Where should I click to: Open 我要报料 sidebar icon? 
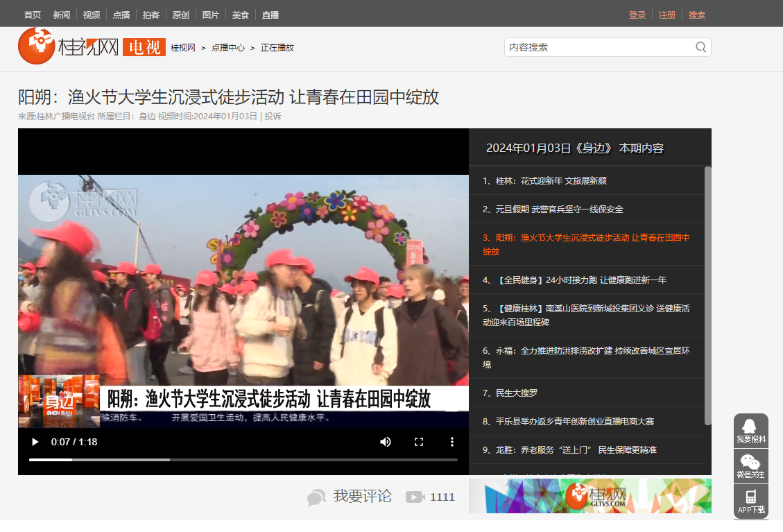point(750,431)
